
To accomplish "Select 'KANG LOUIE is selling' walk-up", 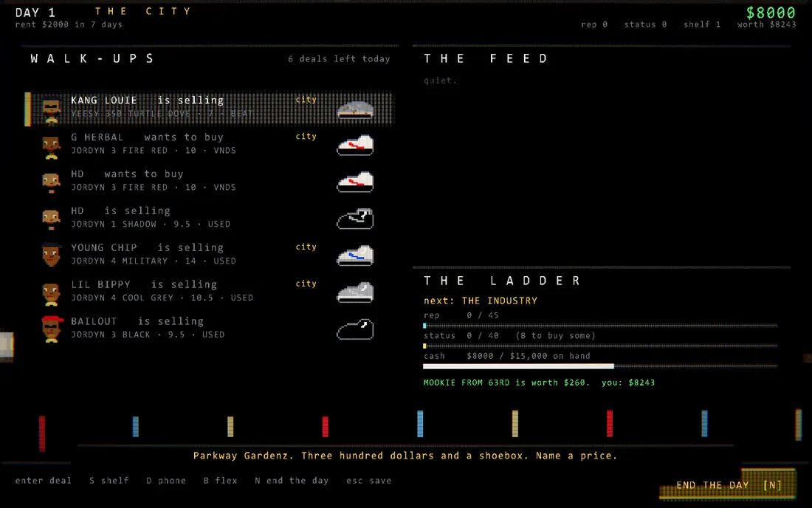I will (x=210, y=109).
